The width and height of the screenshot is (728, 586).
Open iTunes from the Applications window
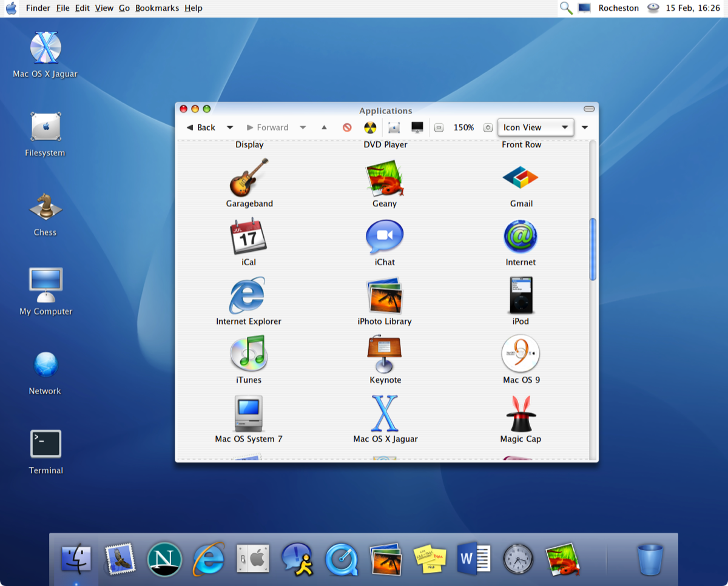point(249,354)
